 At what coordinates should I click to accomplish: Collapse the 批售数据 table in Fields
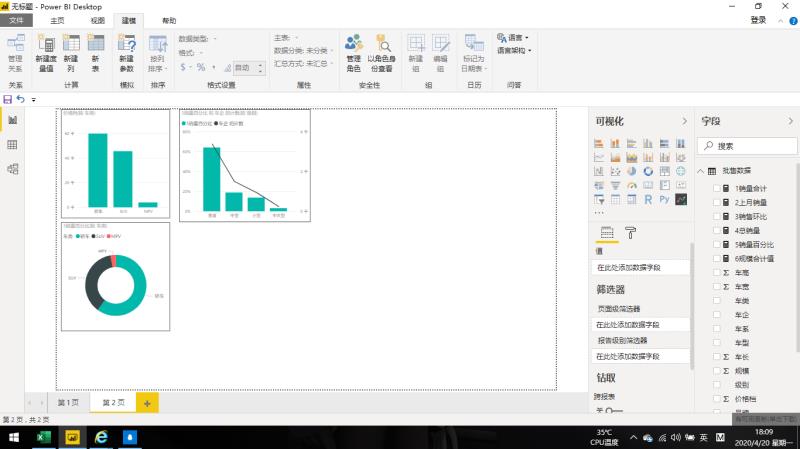point(701,171)
